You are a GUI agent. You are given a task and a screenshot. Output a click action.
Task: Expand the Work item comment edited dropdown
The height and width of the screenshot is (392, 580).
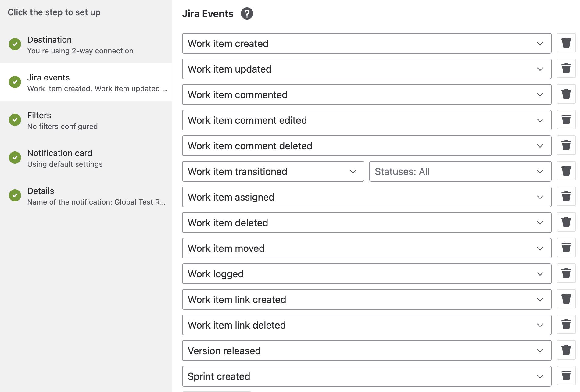(367, 120)
